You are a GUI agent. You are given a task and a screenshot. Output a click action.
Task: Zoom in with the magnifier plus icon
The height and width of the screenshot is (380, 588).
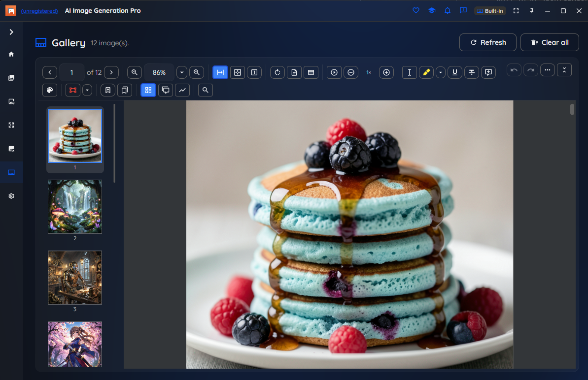pyautogui.click(x=197, y=72)
